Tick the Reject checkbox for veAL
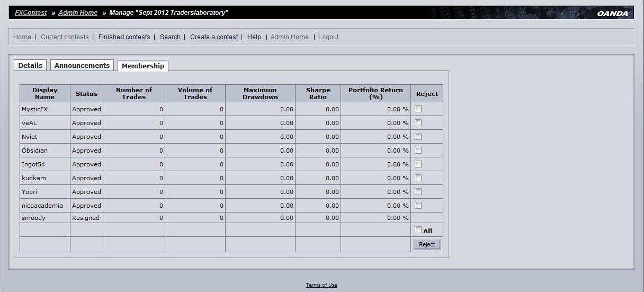This screenshot has width=644, height=292. coord(418,122)
